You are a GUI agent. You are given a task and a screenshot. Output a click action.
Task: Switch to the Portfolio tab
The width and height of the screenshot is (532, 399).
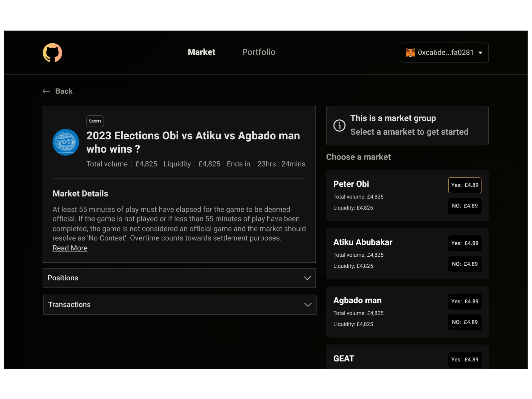point(258,52)
